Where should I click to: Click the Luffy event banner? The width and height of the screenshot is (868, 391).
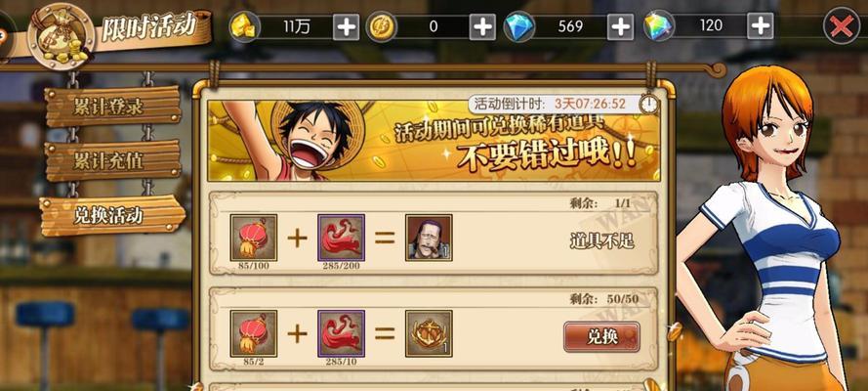pos(434,141)
